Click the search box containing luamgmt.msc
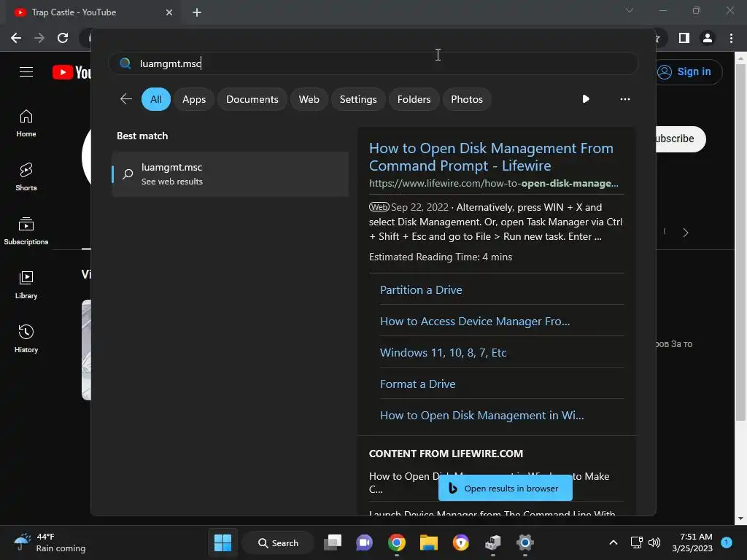 coord(373,63)
